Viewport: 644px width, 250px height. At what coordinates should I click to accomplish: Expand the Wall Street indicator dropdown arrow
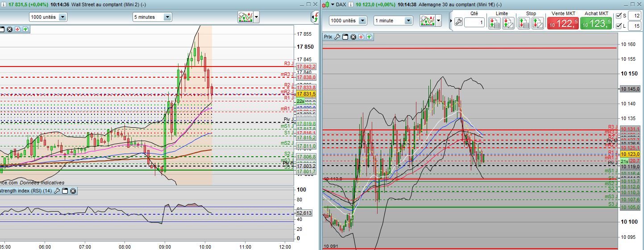pyautogui.click(x=257, y=17)
